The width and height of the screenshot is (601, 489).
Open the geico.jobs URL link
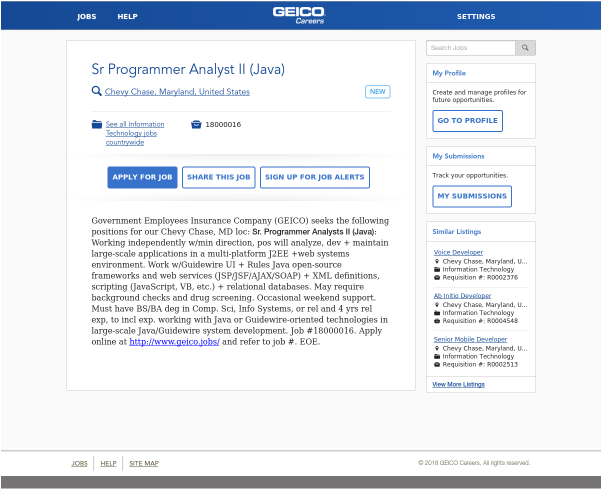[174, 342]
